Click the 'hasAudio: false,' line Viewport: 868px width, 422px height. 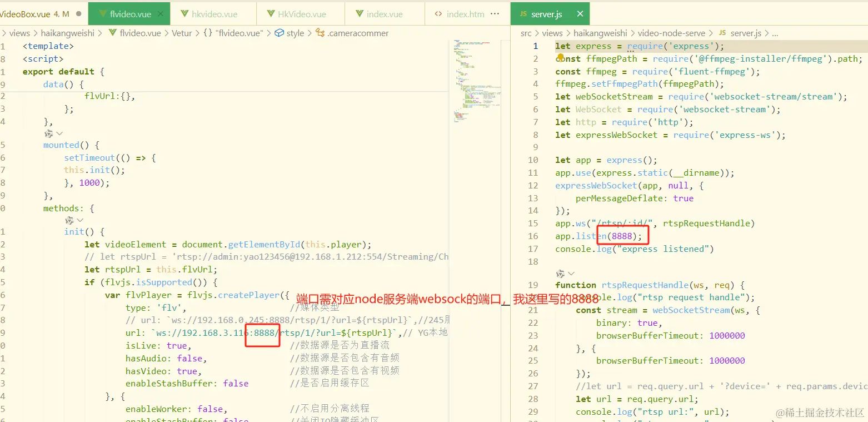[x=166, y=358]
